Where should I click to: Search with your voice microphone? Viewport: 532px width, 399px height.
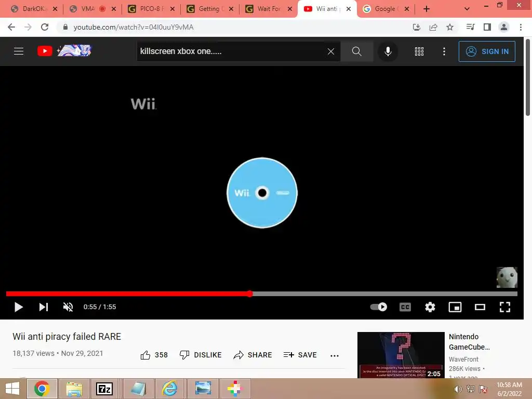(x=388, y=51)
